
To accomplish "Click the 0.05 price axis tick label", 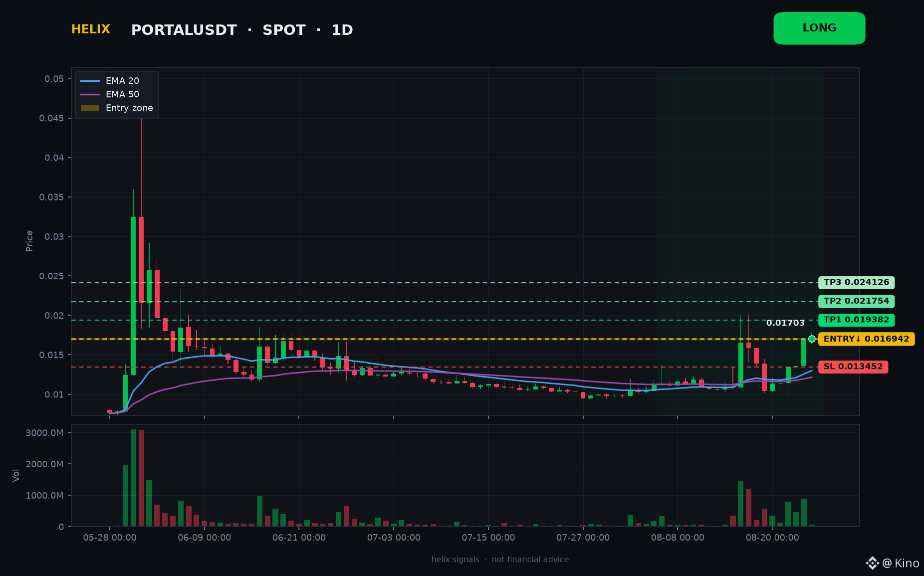I will (54, 79).
